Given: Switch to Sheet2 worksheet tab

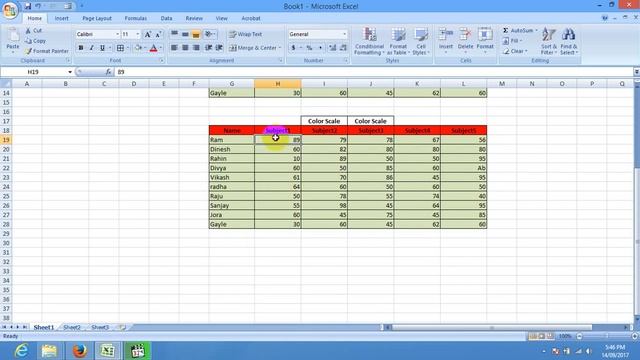Looking at the screenshot, I should (72, 327).
